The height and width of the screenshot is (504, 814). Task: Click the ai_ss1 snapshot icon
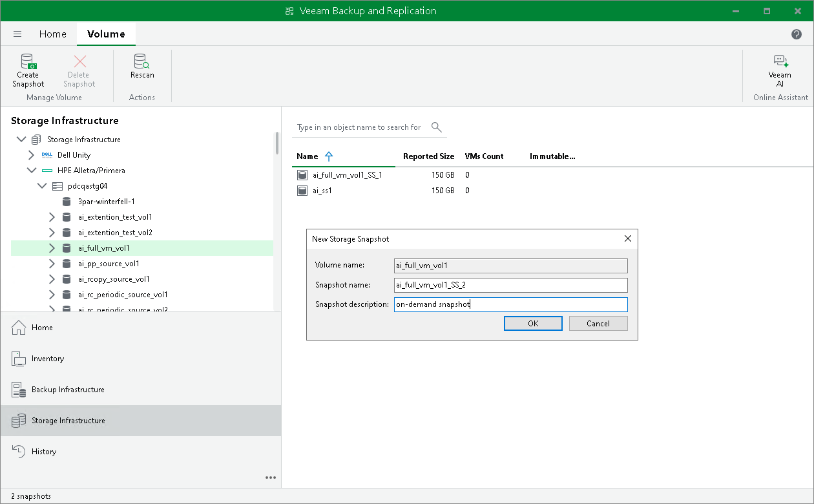click(302, 191)
